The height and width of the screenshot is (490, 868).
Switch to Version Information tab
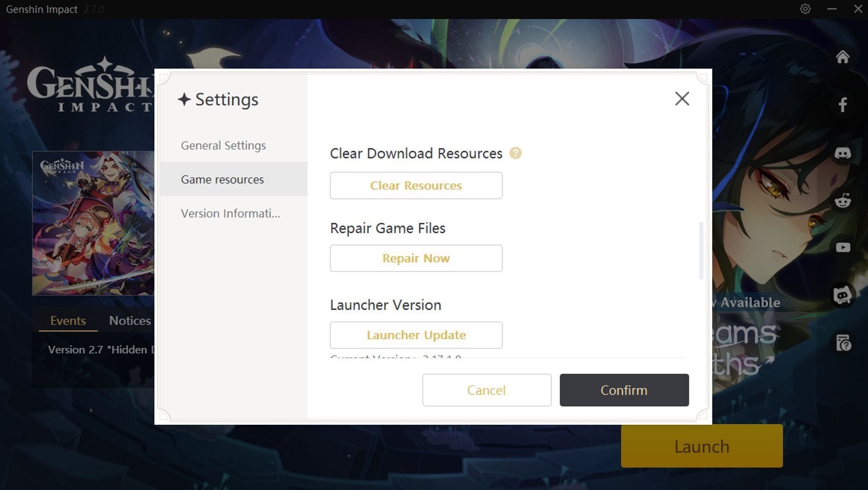click(x=230, y=214)
